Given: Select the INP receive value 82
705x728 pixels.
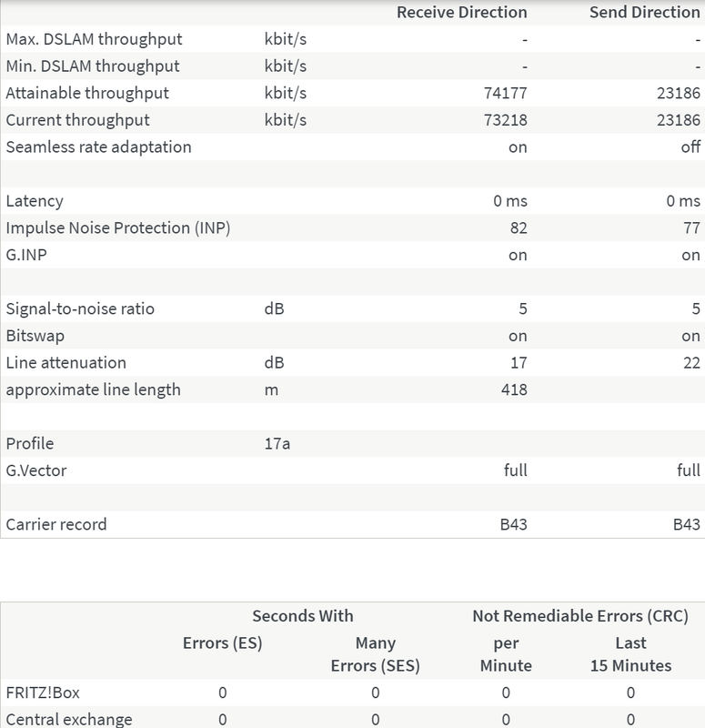Looking at the screenshot, I should [518, 228].
